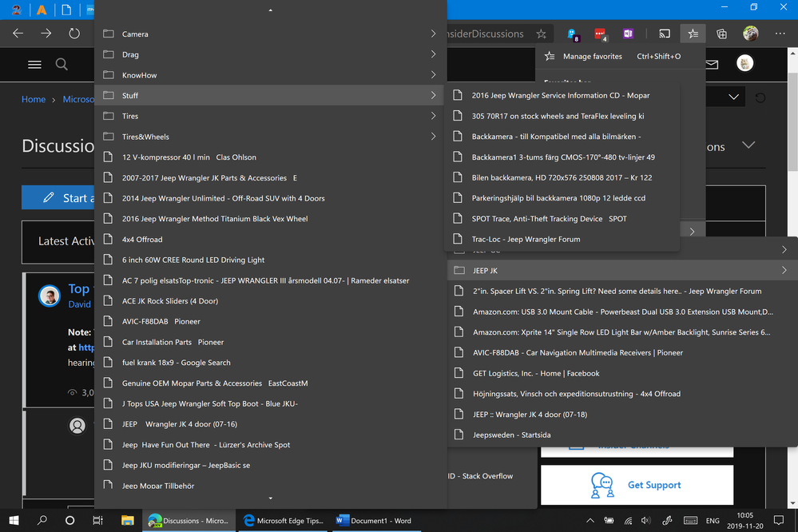Expand the Tires favorites folder
Image resolution: width=798 pixels, height=532 pixels.
click(x=270, y=116)
